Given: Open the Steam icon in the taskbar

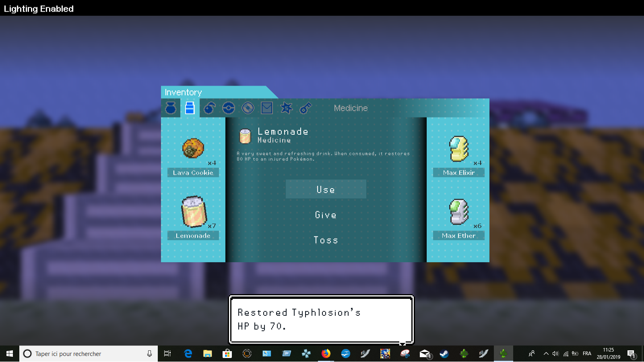Looking at the screenshot, I should 444,354.
